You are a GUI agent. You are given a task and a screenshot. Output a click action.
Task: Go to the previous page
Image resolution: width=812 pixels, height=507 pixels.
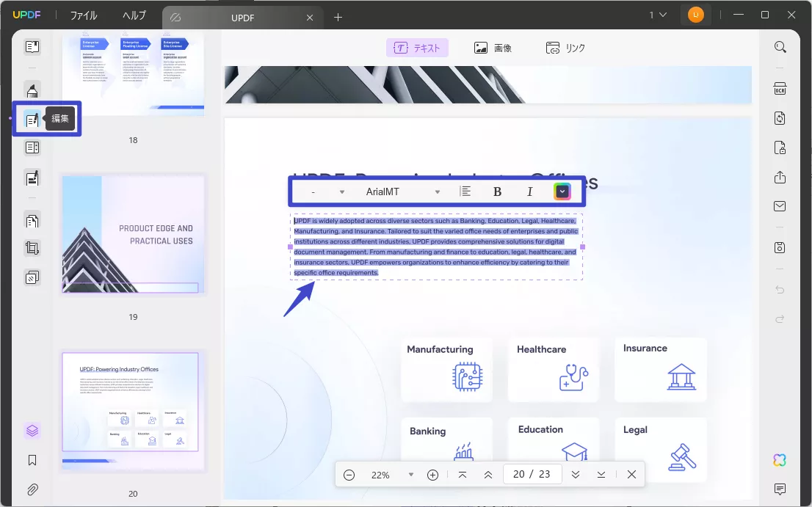coord(487,475)
